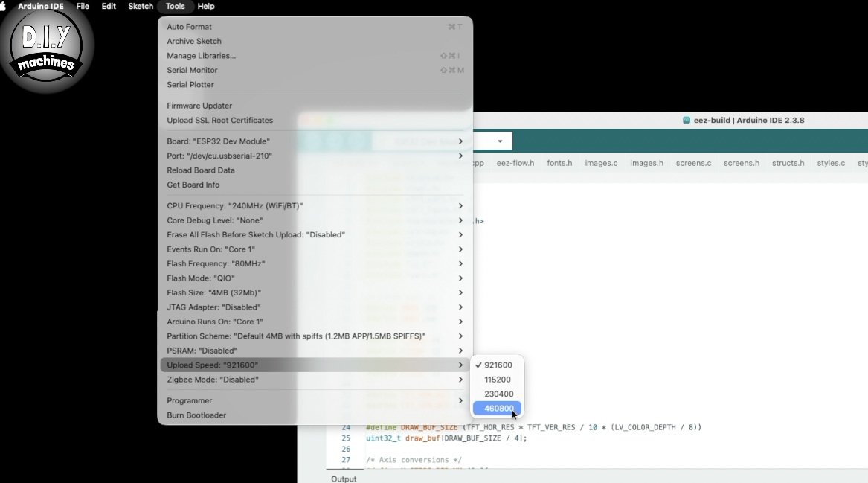Image resolution: width=868 pixels, height=483 pixels.
Task: Choose Auto Format from Tools menu
Action: point(315,27)
